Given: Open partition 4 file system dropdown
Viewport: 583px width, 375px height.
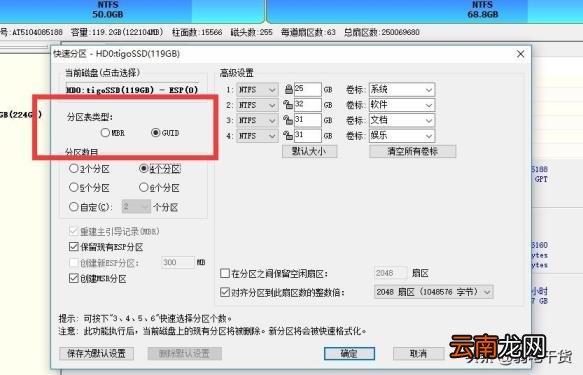Looking at the screenshot, I should point(257,136).
